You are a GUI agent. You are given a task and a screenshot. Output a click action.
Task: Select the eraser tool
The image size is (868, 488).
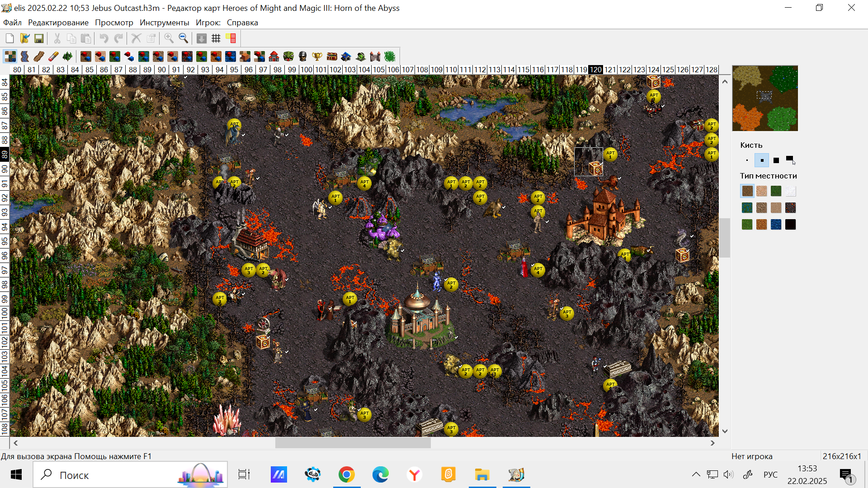pyautogui.click(x=53, y=56)
